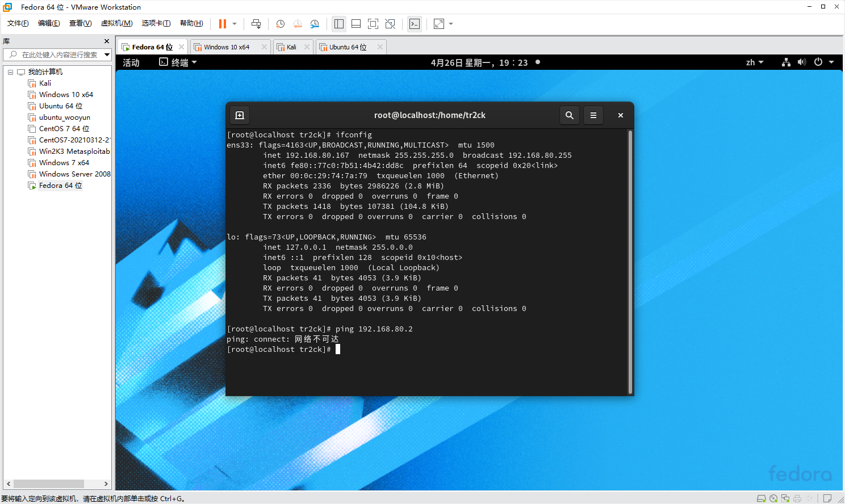Open the 终端 application menu in the top bar
Viewport: 845px width, 504px height.
click(x=178, y=62)
